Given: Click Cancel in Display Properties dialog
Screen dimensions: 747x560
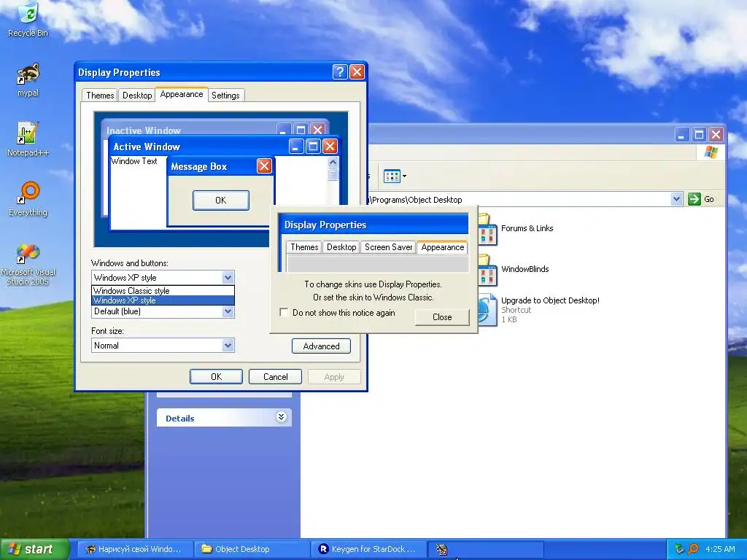Looking at the screenshot, I should pyautogui.click(x=275, y=377).
